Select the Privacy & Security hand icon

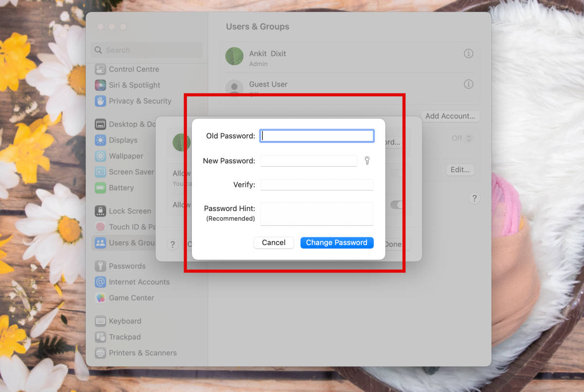click(x=100, y=101)
